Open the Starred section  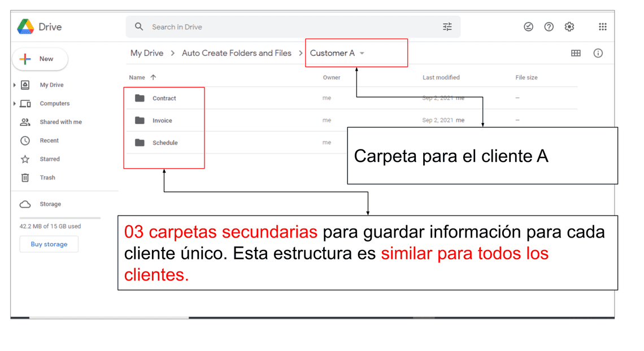tap(50, 159)
